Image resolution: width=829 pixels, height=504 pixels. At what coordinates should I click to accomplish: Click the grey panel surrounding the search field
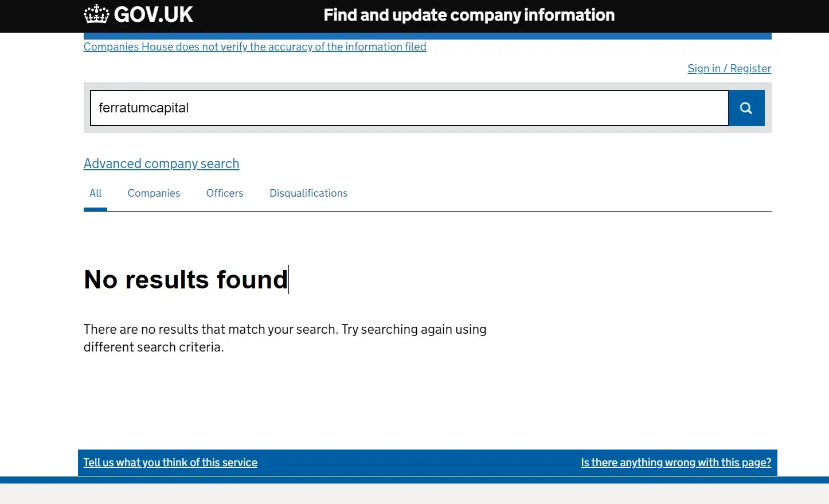click(x=428, y=130)
